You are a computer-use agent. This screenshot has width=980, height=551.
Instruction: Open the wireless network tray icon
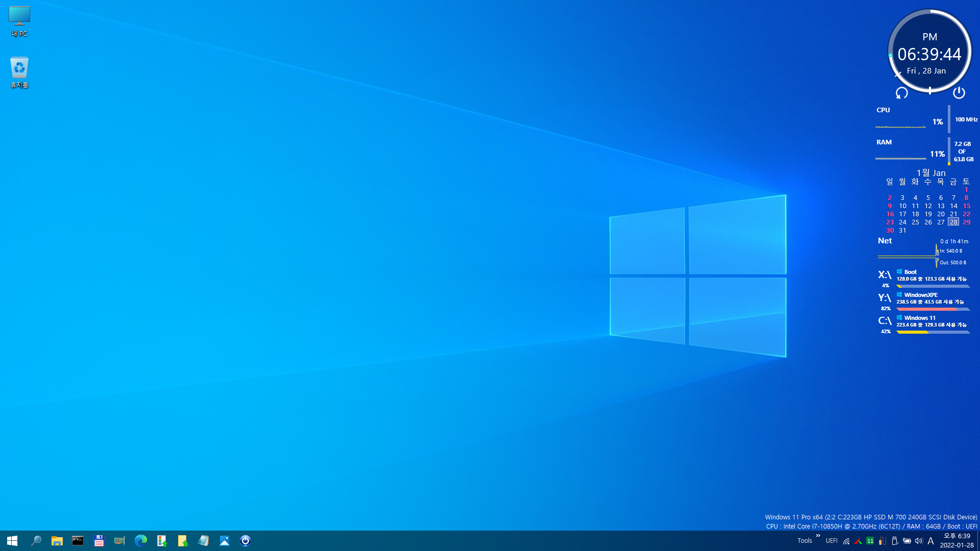pyautogui.click(x=846, y=541)
